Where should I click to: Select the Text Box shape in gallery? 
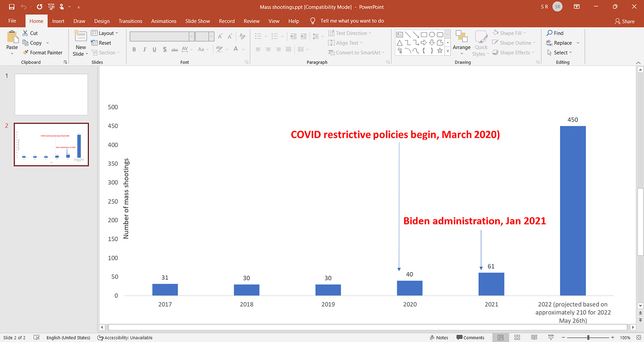click(x=399, y=34)
